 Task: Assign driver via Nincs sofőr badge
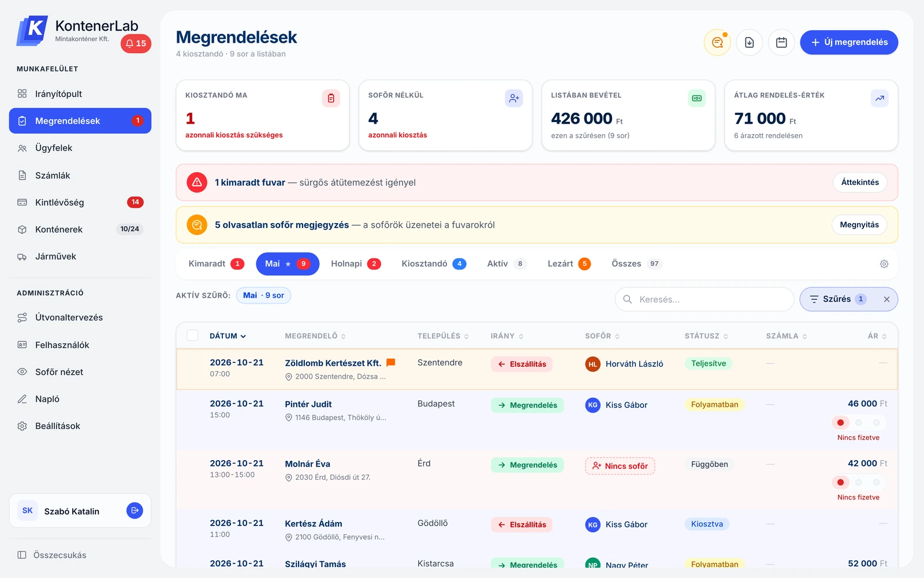pyautogui.click(x=620, y=466)
